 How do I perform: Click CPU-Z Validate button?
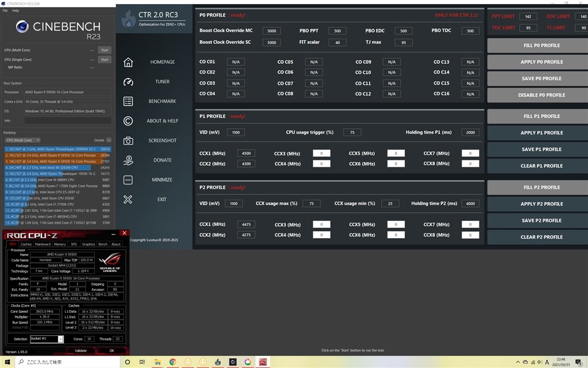coord(81,350)
